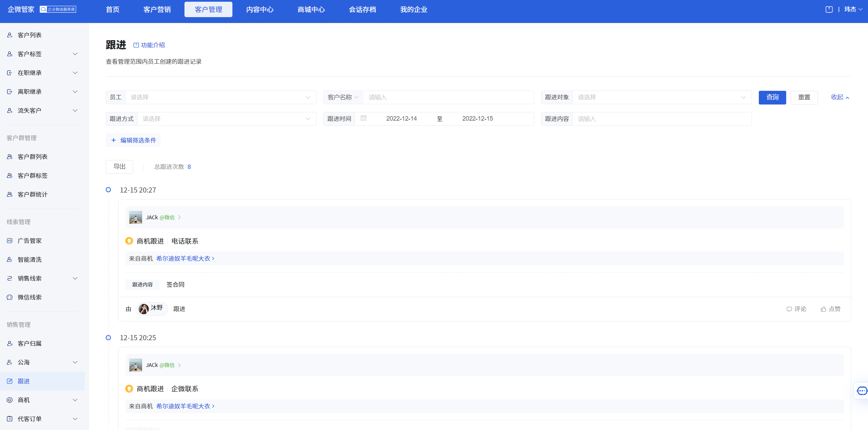Click the 客户名称 text input field
The width and height of the screenshot is (868, 430).
pyautogui.click(x=448, y=97)
